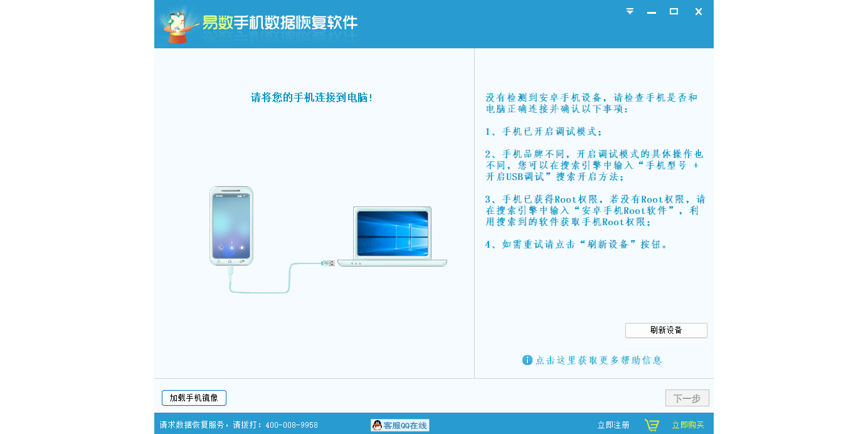Click the 易数手机数据恢复软件 title text
This screenshot has width=868, height=434.
click(x=280, y=23)
